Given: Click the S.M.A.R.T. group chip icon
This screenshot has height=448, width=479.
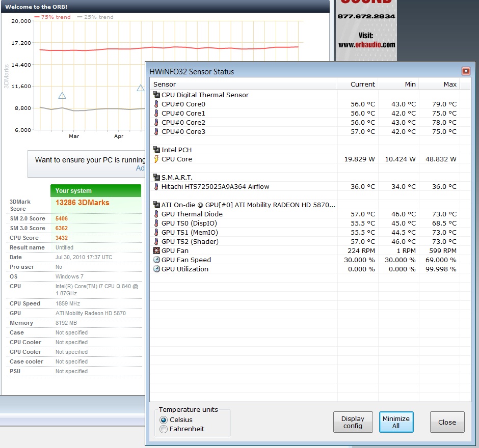Looking at the screenshot, I should click(156, 177).
